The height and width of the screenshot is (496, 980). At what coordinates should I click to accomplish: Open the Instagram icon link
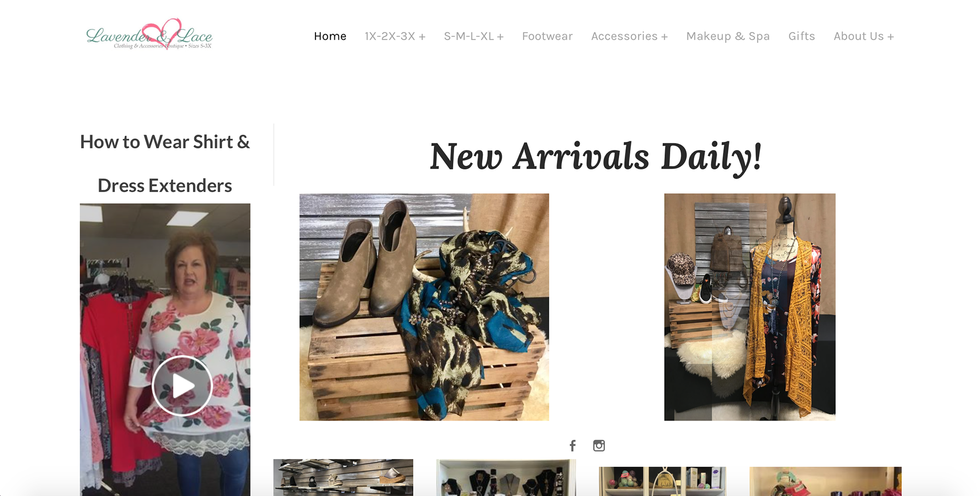[599, 445]
